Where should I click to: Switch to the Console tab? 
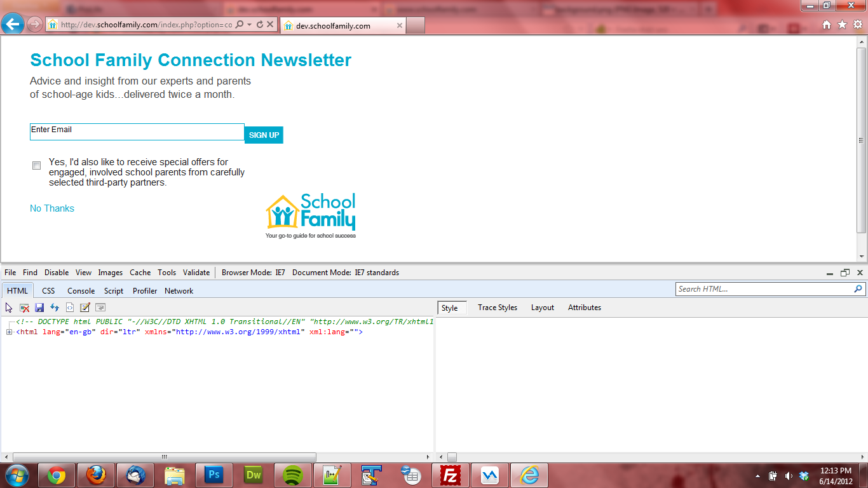(x=81, y=291)
